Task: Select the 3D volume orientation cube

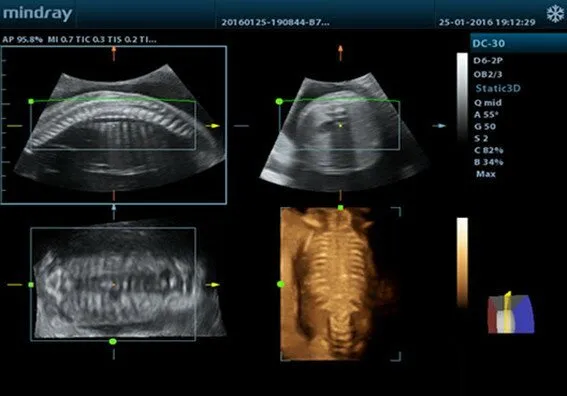Action: click(x=510, y=312)
